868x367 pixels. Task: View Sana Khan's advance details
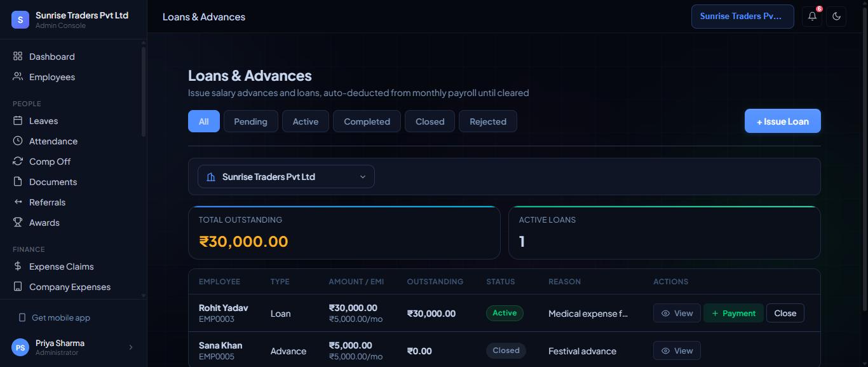[x=677, y=350]
